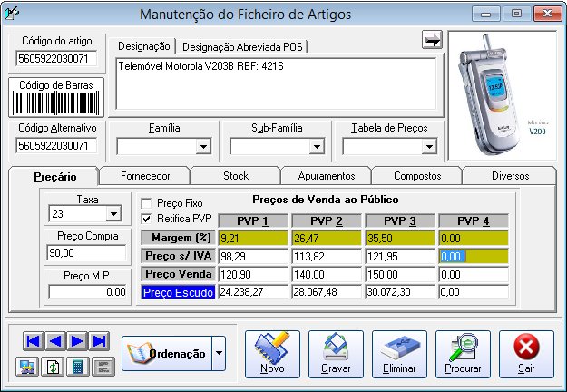
Task: Click the Código de Barras barcode button
Action: pos(56,95)
